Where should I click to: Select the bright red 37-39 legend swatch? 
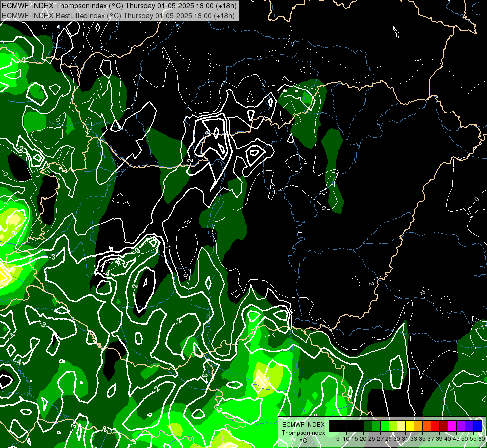(435, 426)
